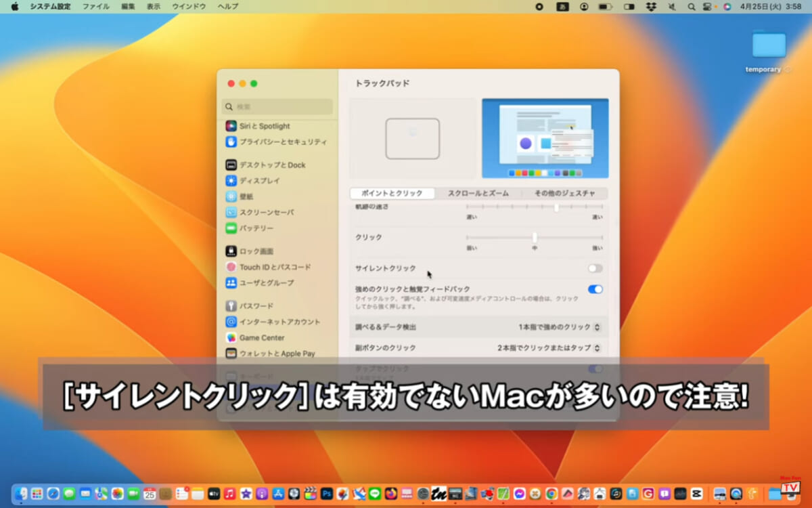This screenshot has height=508, width=812.
Task: Open Photoshop from the Dock
Action: (327, 494)
